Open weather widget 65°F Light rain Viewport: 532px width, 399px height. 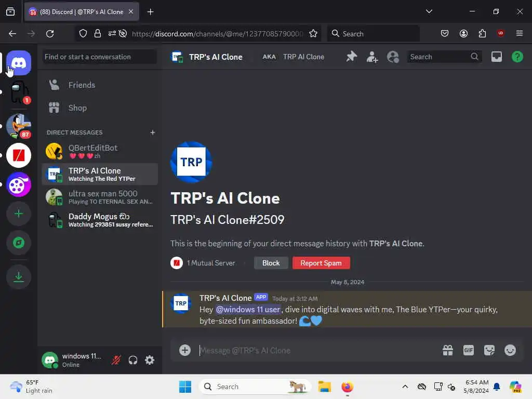(31, 387)
